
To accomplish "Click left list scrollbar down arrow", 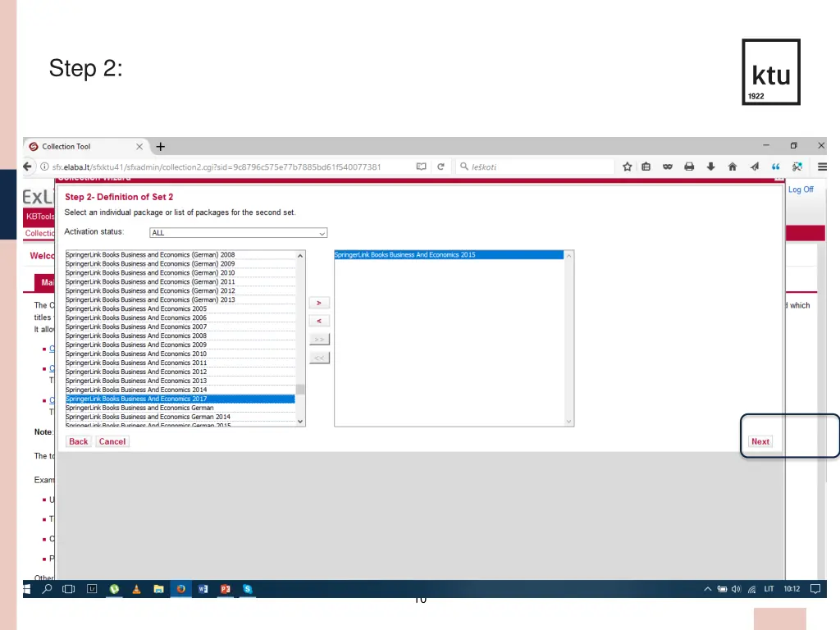I will tap(300, 422).
